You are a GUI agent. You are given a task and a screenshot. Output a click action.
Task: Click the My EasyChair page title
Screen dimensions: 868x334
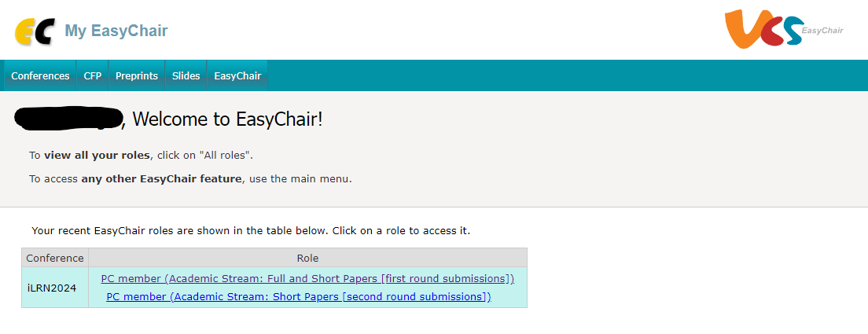pos(116,31)
